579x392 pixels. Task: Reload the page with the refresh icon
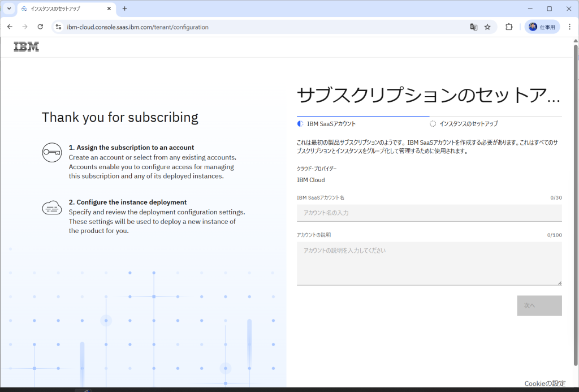[x=40, y=27]
